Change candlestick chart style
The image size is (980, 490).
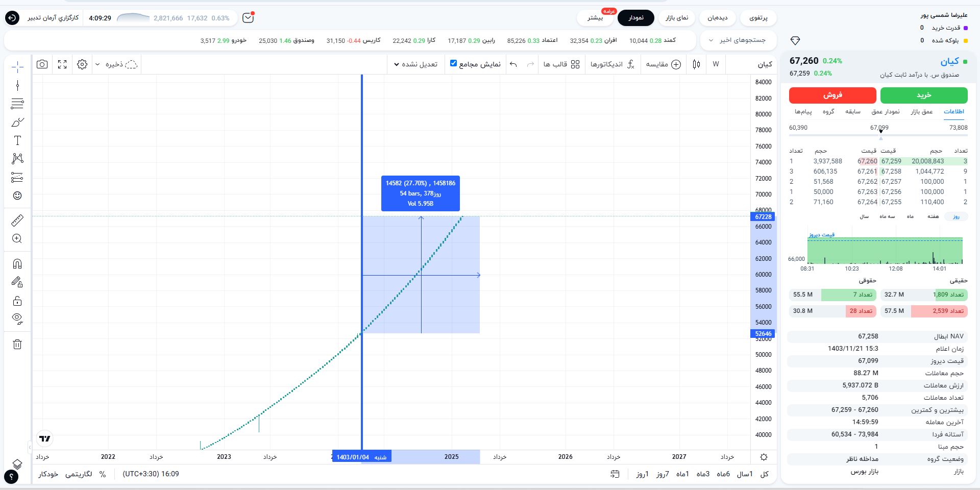pos(697,64)
